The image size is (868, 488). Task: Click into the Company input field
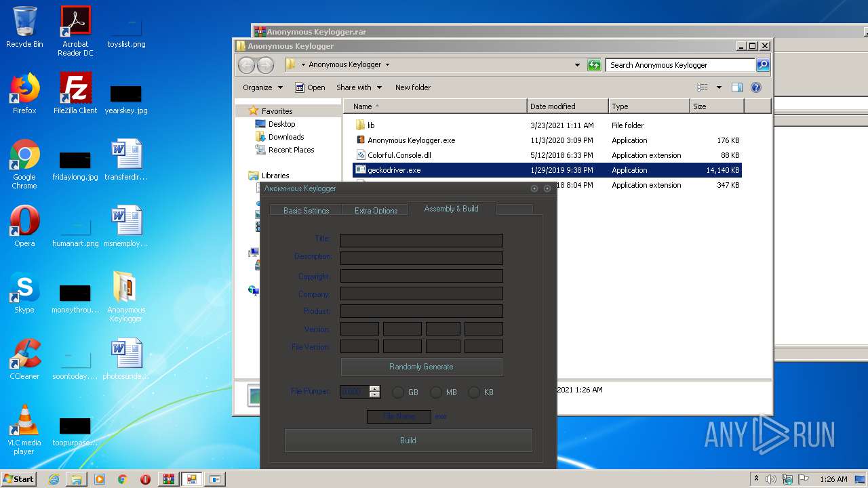pyautogui.click(x=421, y=293)
